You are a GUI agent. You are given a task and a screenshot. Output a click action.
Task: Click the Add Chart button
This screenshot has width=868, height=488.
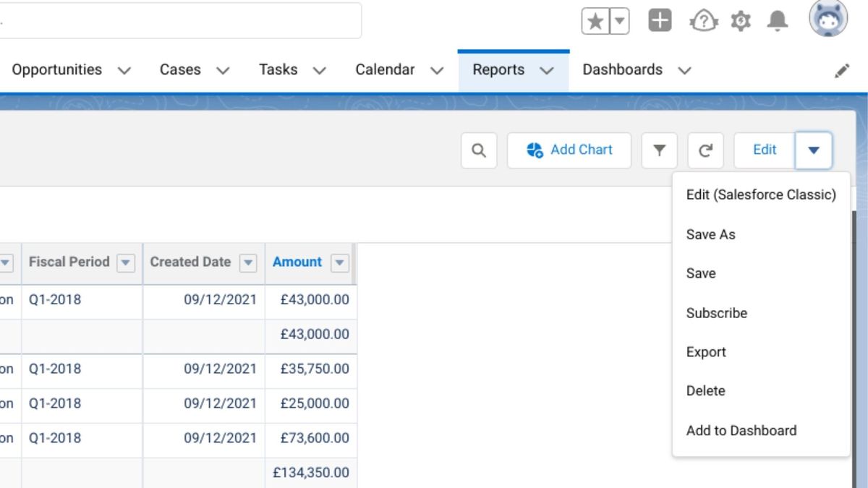click(x=569, y=150)
